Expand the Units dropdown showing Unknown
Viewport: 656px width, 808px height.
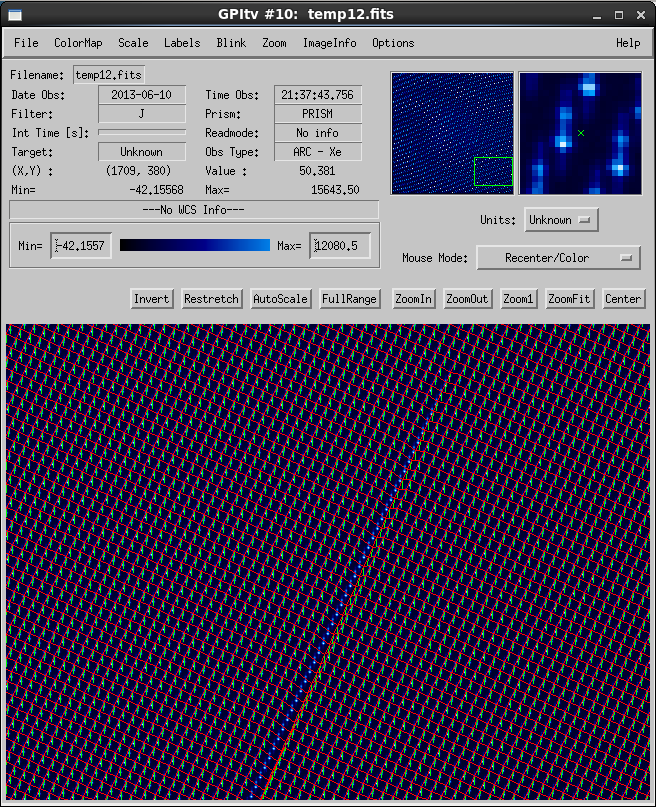558,220
